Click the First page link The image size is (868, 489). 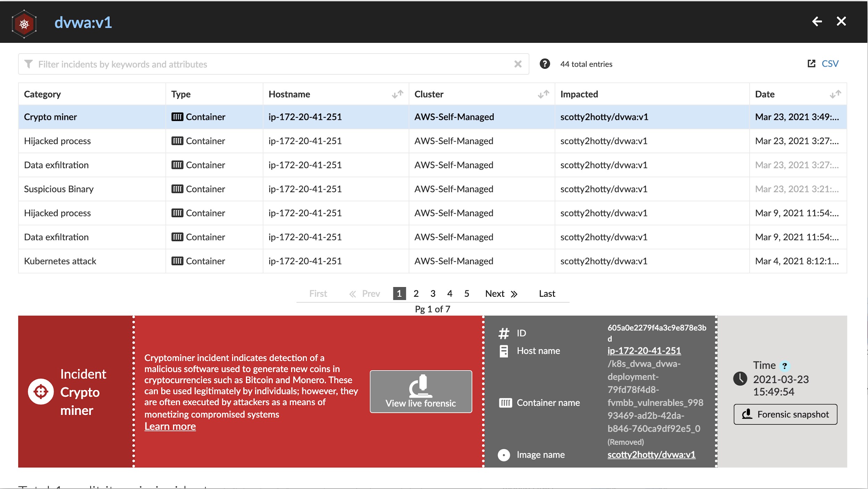pyautogui.click(x=318, y=294)
